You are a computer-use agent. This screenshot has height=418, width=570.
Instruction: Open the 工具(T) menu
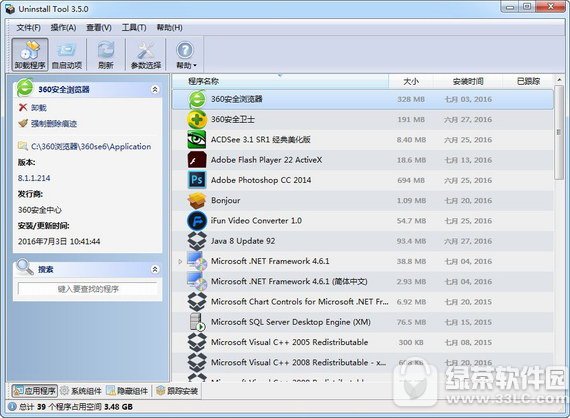134,28
